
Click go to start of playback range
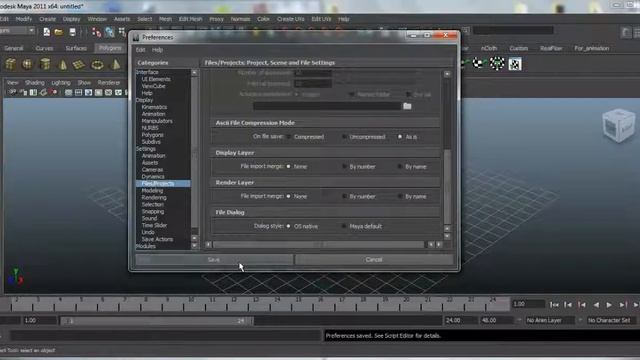click(x=554, y=304)
